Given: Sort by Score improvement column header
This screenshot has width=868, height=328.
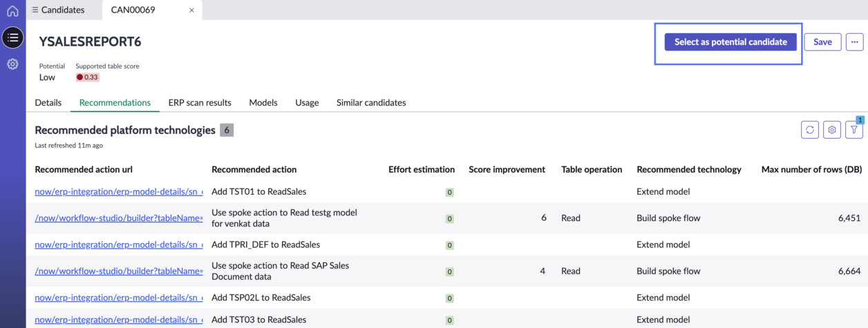Looking at the screenshot, I should point(507,169).
